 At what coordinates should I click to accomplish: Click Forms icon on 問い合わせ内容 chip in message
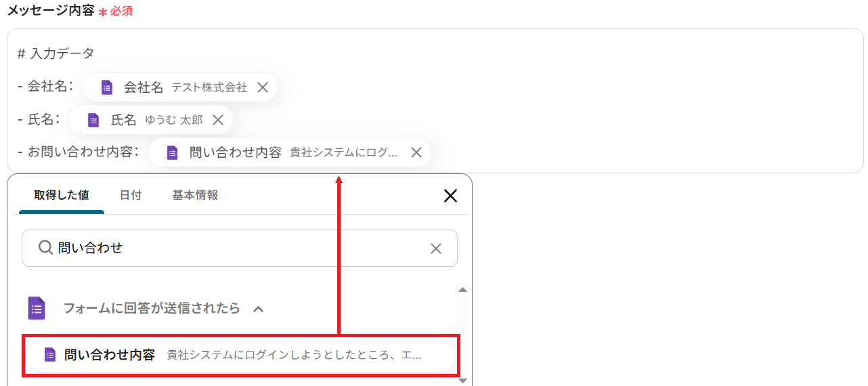[x=172, y=152]
